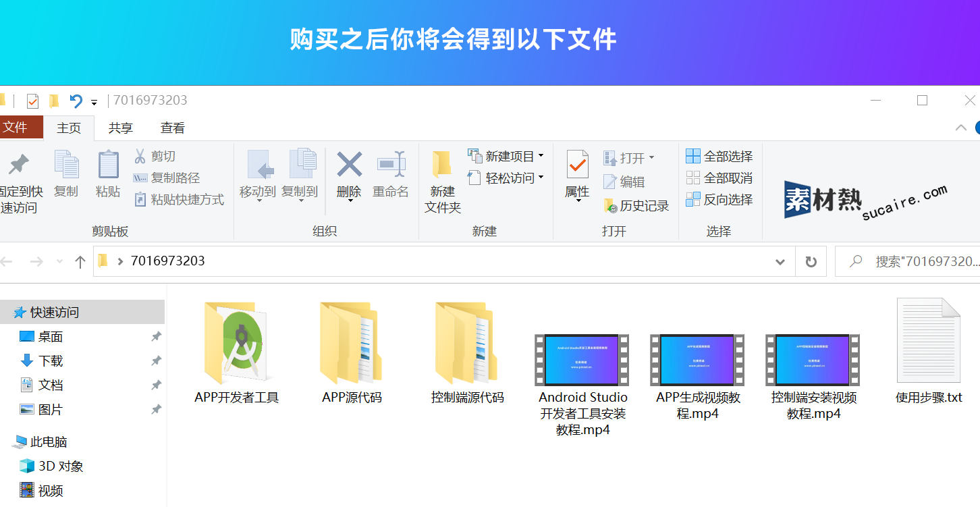Screen dimensions: 980x507
Task: Select the APP源代码 folder
Action: click(352, 353)
